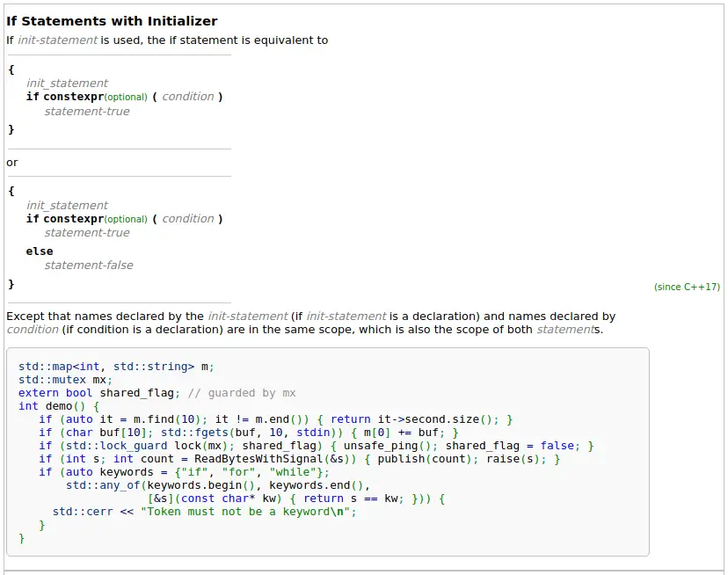Click the 'else' keyword in syntax block
Screen dimensions: 728x575
point(40,251)
